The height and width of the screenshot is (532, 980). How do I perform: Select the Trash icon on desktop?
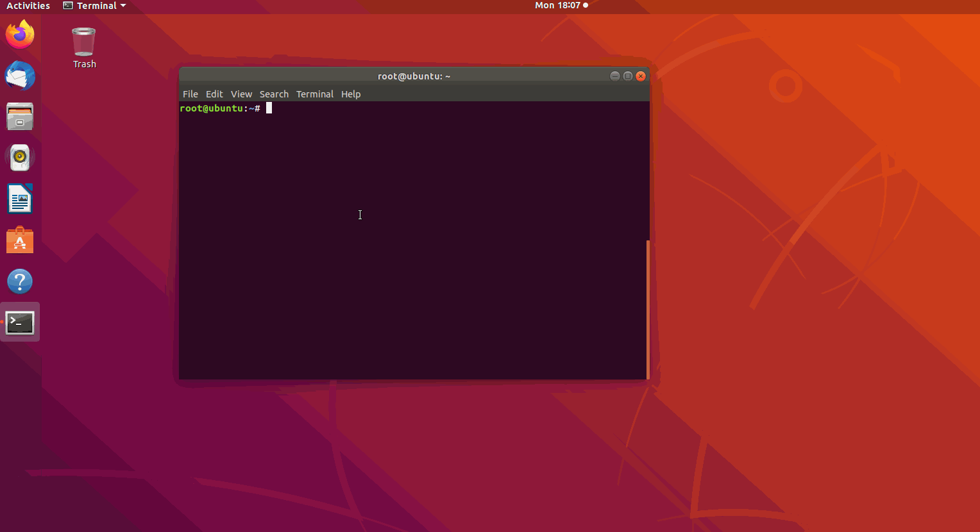click(84, 48)
